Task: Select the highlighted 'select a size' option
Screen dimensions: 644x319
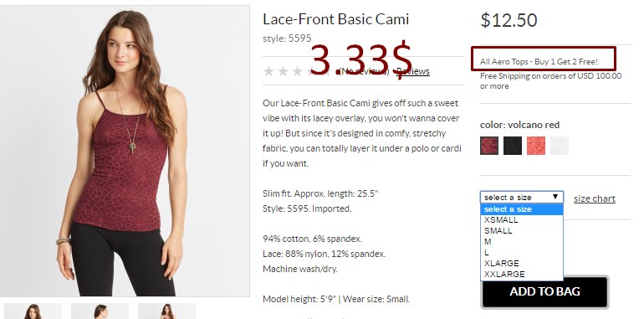Action: pyautogui.click(x=522, y=209)
